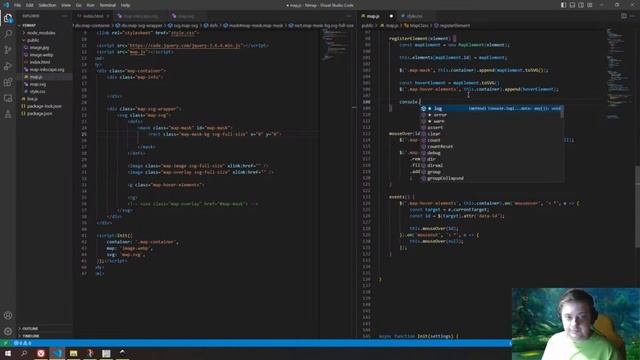Screen dimensions: 640x360
Task: Open the Edit menu
Action: coord(30,5)
